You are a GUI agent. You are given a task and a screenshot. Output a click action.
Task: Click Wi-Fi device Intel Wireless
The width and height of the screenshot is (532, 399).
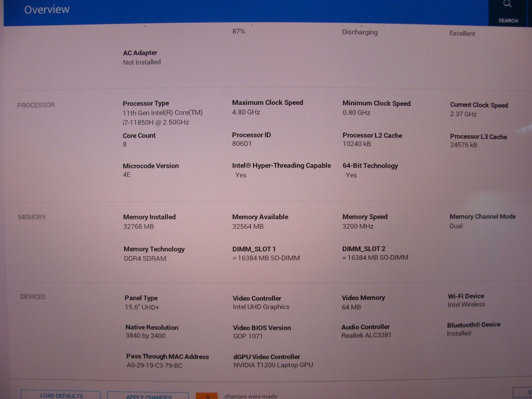click(x=466, y=304)
